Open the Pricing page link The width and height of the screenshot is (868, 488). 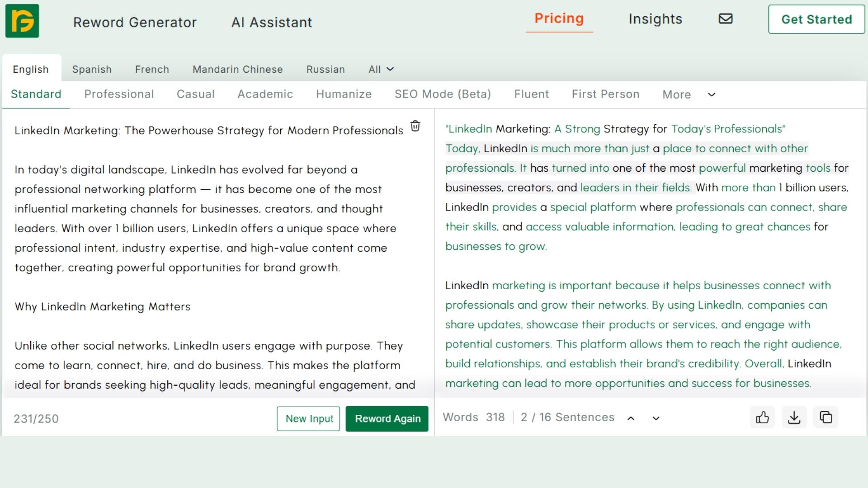coord(559,19)
